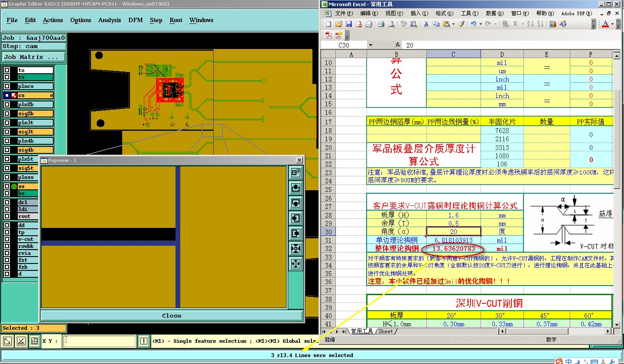Viewport: 624px width, 364px height.
Task: Toggle the checkbox for layer ts
Action: (7, 77)
